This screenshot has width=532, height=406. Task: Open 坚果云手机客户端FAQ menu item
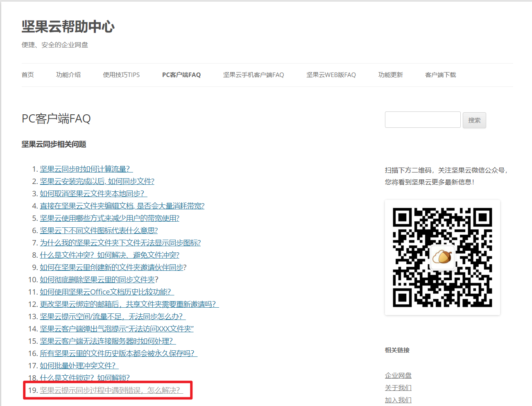254,75
